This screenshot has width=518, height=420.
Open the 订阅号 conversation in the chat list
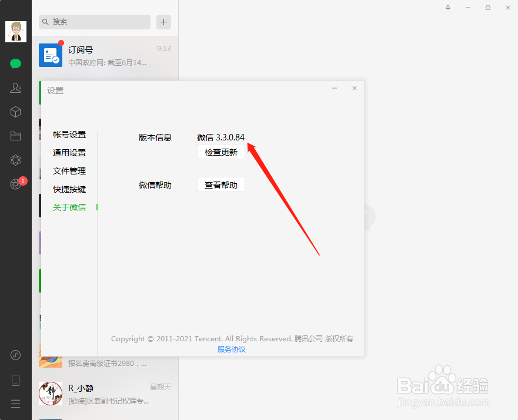click(x=106, y=55)
